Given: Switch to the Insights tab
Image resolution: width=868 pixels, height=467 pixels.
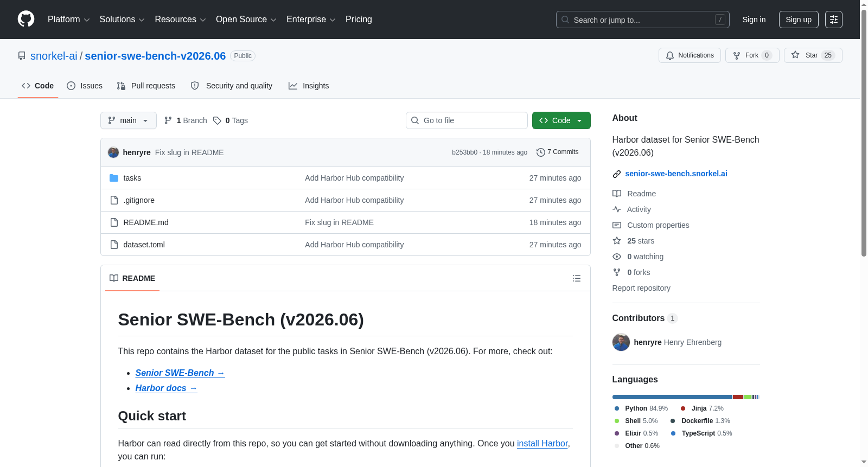Looking at the screenshot, I should coord(309,86).
